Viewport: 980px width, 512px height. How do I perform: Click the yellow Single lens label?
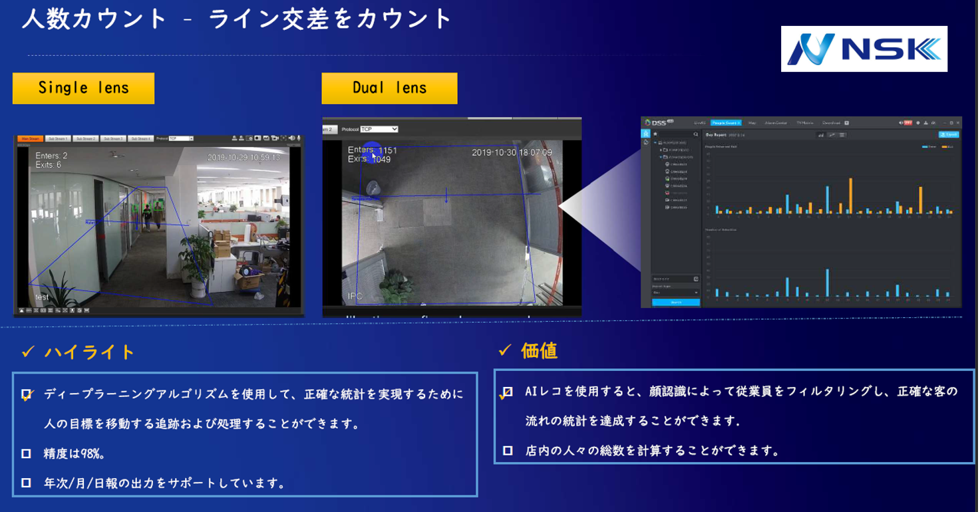click(83, 88)
